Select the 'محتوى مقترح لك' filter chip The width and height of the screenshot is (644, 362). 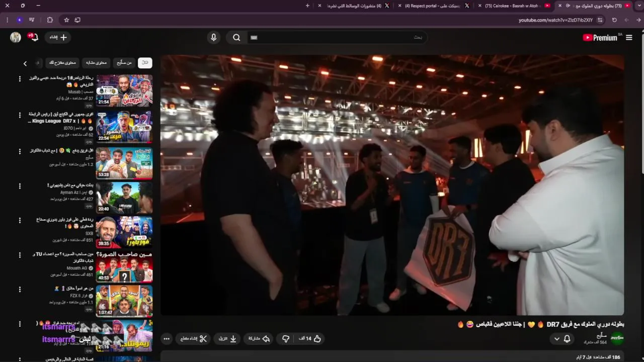pyautogui.click(x=62, y=63)
